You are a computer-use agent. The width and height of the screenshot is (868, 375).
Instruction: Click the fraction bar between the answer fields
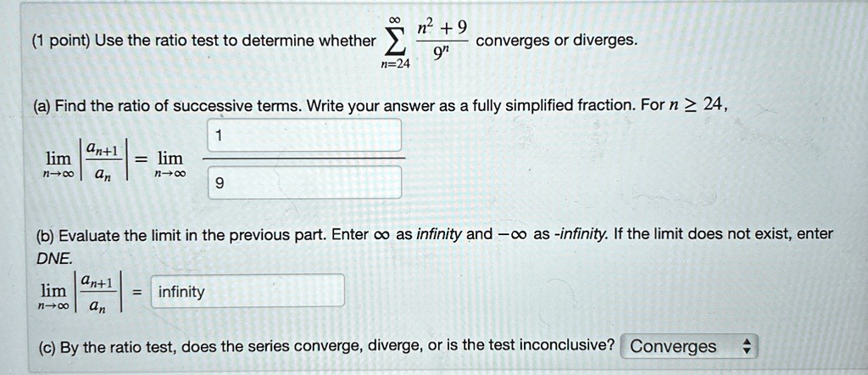[x=304, y=159]
